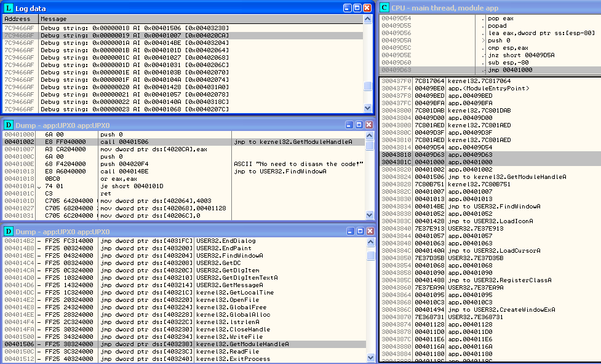This screenshot has width=601, height=364.
Task: Click the C icon of the CPU window
Action: [384, 7]
